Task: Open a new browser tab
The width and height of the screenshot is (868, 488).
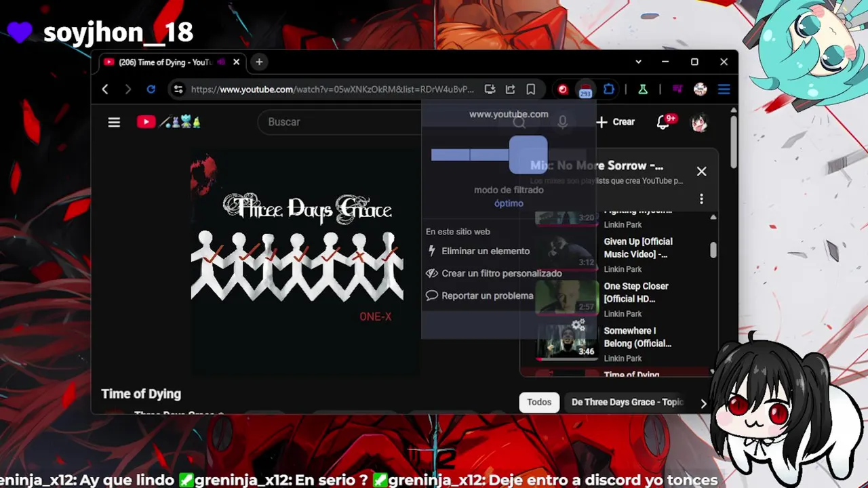Action: (259, 62)
